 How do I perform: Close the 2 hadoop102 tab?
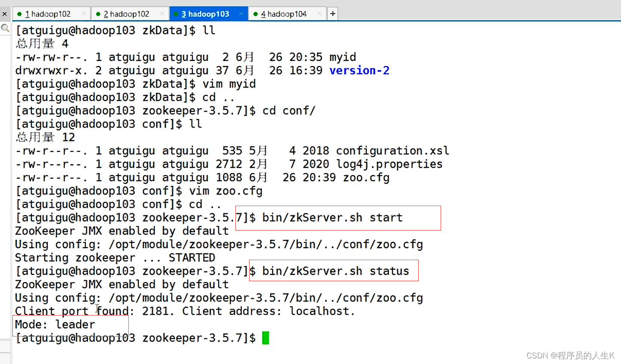[x=162, y=14]
